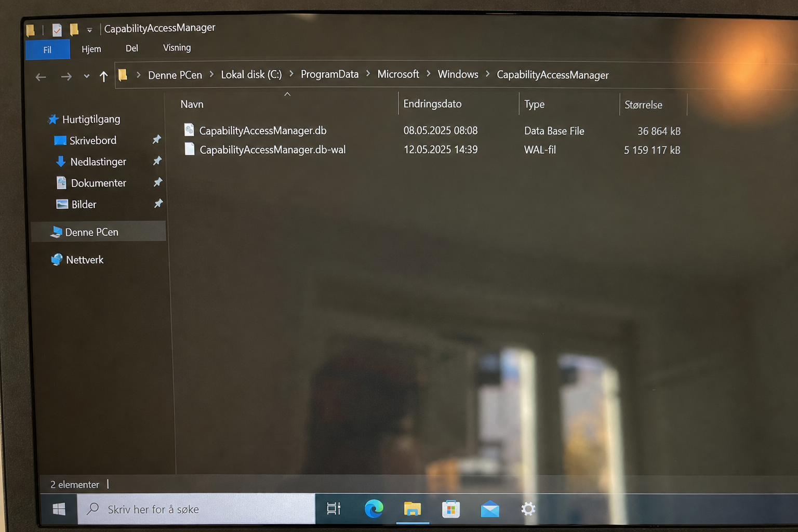Viewport: 798px width, 532px height.
Task: Click the 5 159 117 kB size cell
Action: [x=652, y=150]
